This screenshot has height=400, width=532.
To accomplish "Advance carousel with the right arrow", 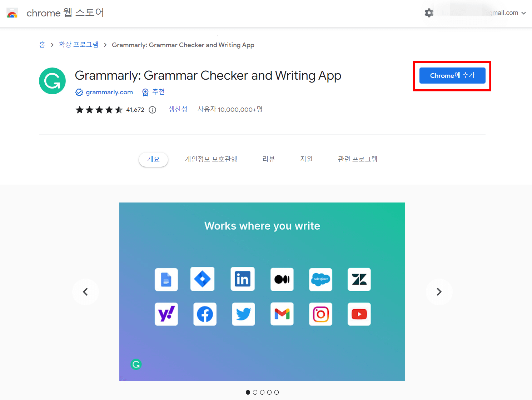I will point(439,292).
